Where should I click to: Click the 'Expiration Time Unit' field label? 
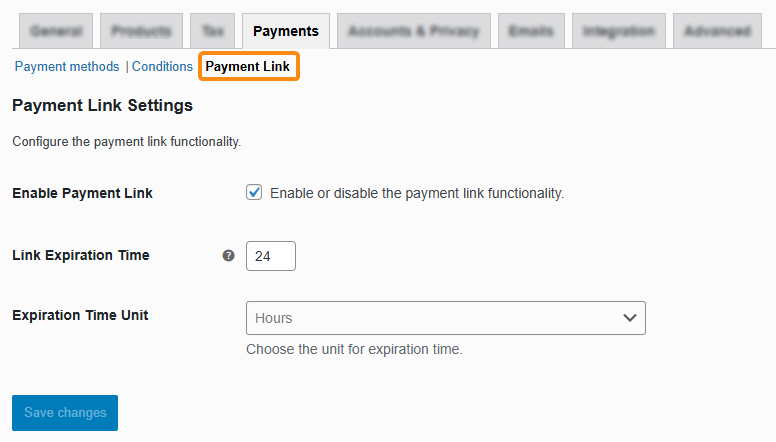pos(80,315)
